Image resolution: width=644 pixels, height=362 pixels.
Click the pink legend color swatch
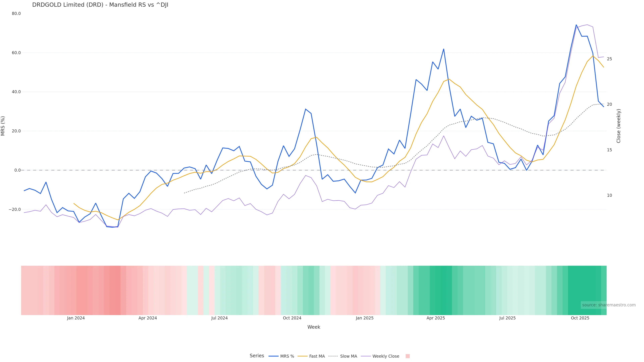408,356
